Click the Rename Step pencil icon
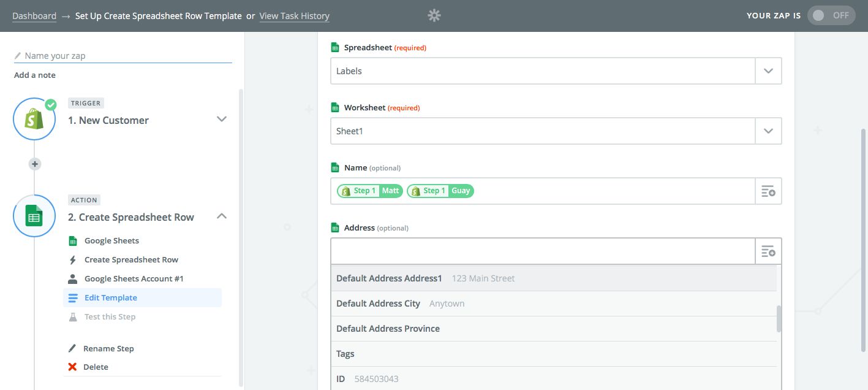The image size is (868, 390). click(x=72, y=348)
